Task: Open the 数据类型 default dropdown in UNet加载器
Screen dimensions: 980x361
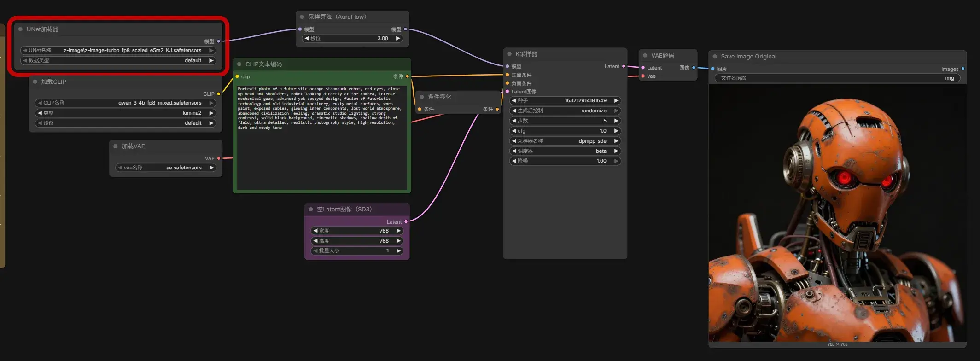Action: 118,60
